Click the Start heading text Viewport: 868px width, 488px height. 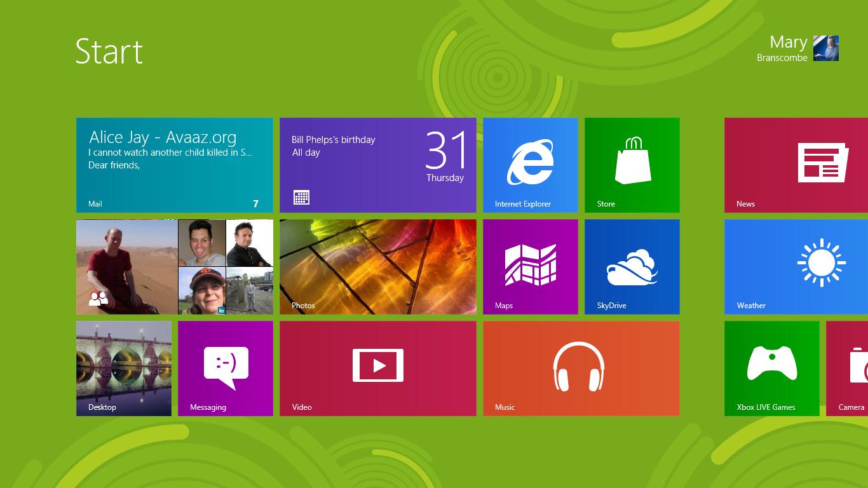click(x=109, y=51)
